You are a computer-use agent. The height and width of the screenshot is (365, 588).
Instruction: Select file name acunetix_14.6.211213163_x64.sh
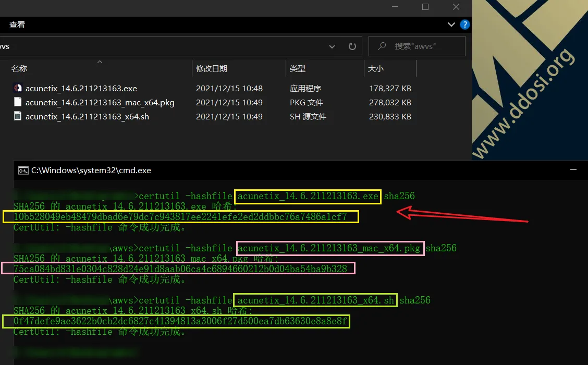tap(87, 117)
